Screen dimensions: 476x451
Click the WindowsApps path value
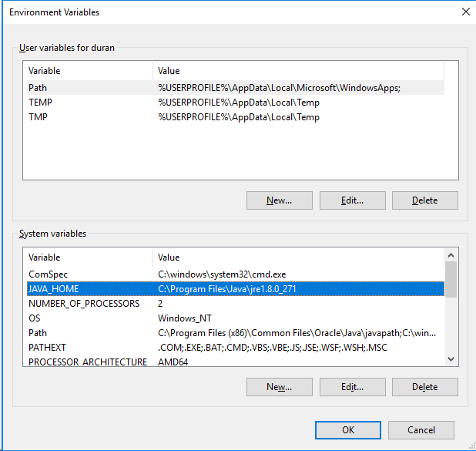[279, 88]
